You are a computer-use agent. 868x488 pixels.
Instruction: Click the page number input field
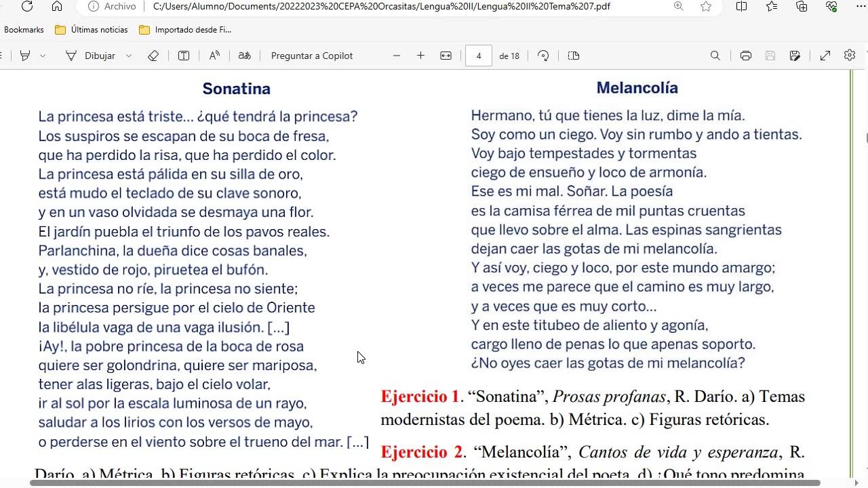coord(479,56)
